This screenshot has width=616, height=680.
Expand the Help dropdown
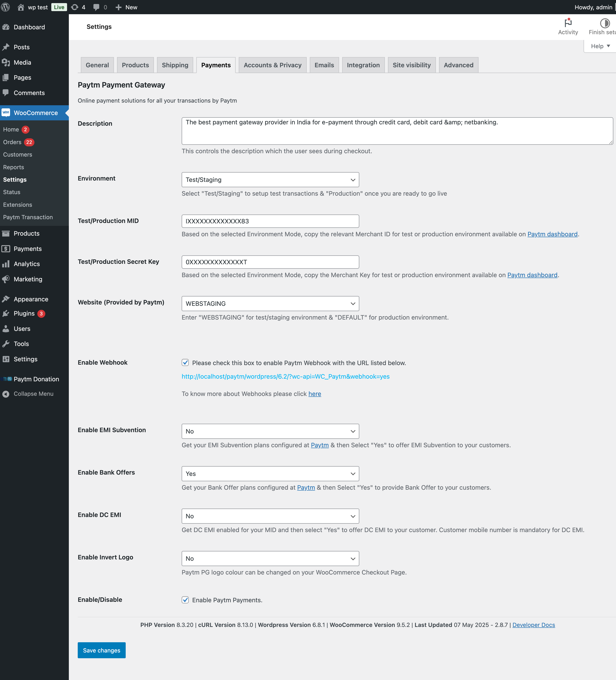[x=600, y=46]
